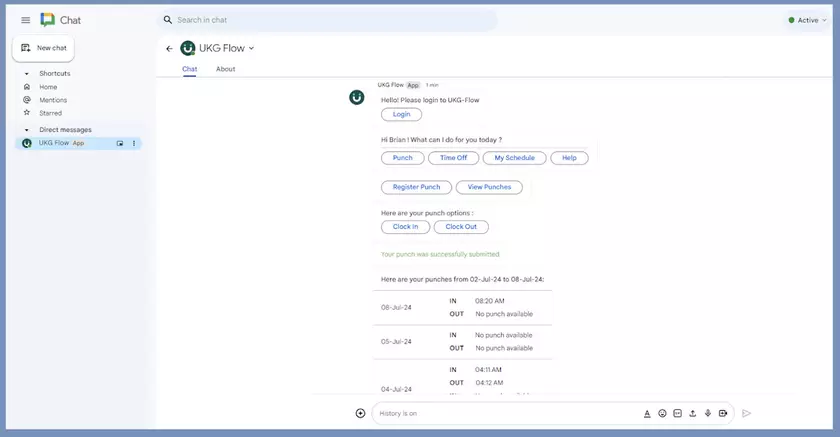The width and height of the screenshot is (840, 437).
Task: Click the Time Off button
Action: [x=453, y=158]
